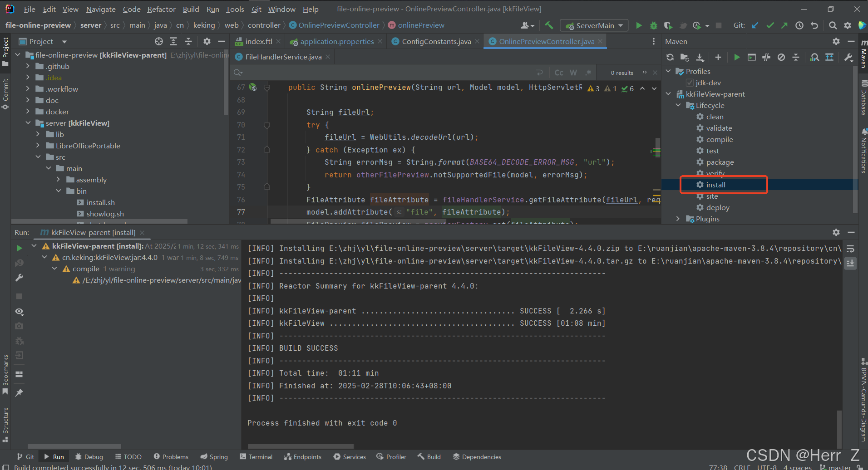
Task: Reload all Maven projects
Action: click(x=670, y=57)
